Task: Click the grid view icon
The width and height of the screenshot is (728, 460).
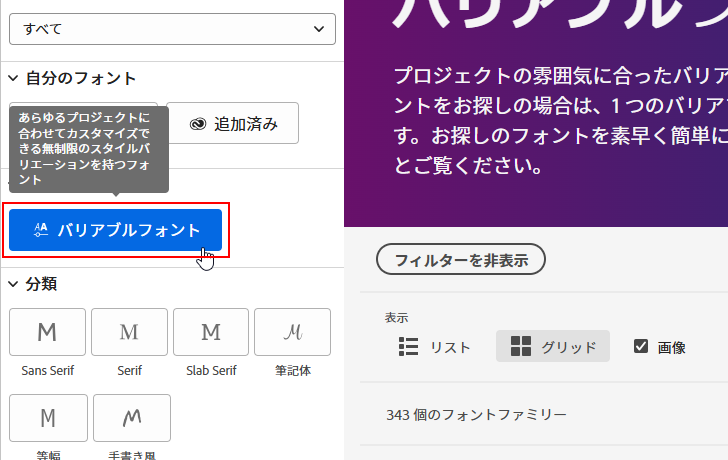Action: click(520, 346)
